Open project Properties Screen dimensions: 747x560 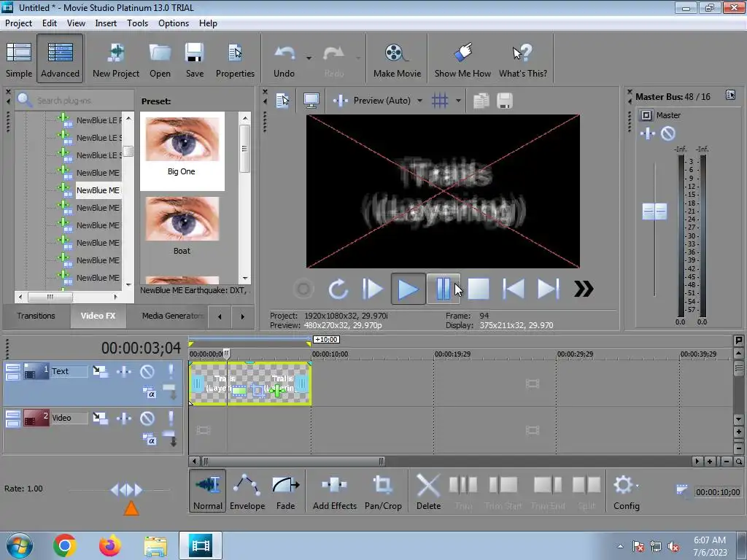click(x=235, y=59)
